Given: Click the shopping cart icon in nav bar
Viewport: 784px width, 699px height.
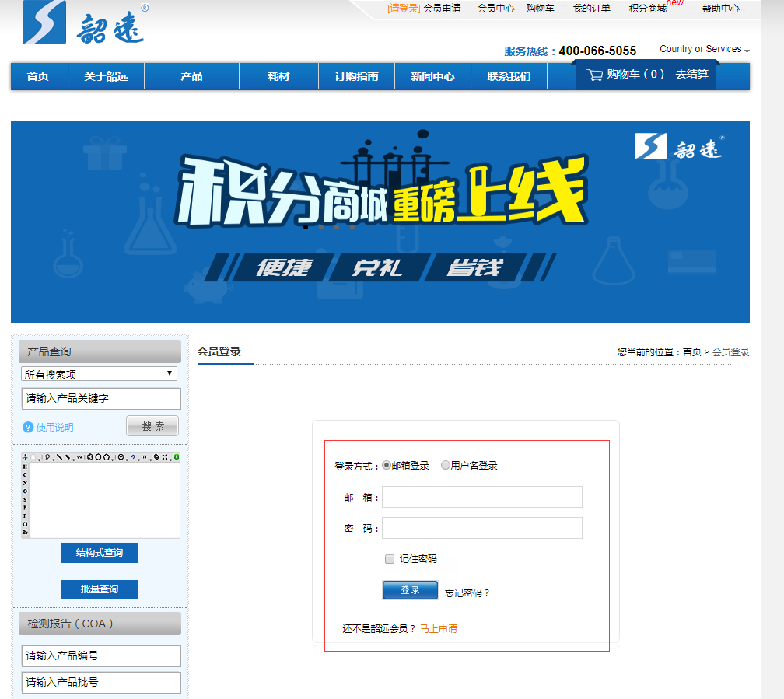Looking at the screenshot, I should [x=594, y=75].
